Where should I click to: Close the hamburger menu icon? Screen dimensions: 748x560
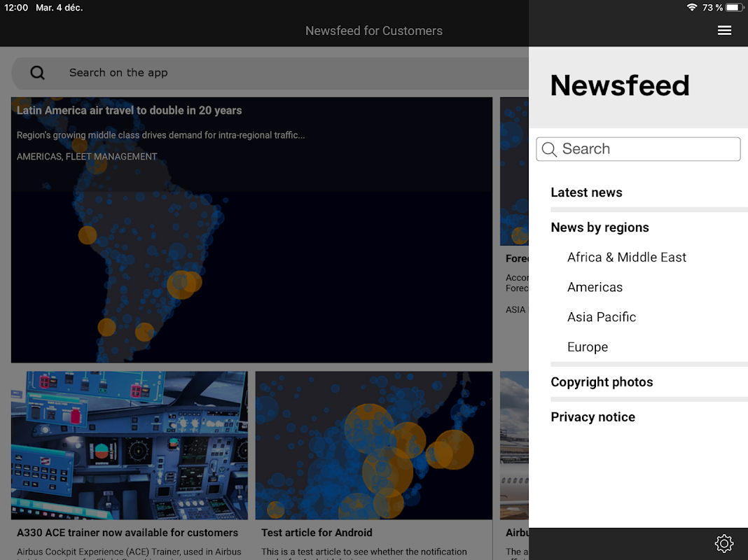724,30
